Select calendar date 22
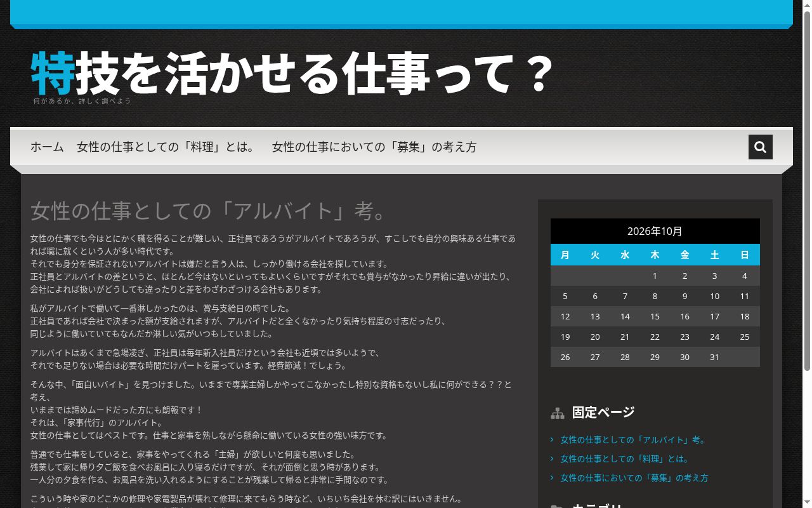Screen dimensions: 812x508 [655, 337]
